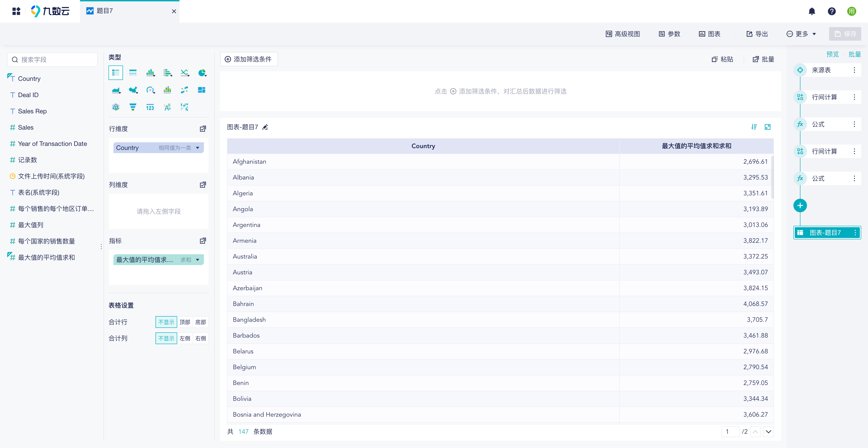Click the 搜索字段 search input

coord(53,60)
